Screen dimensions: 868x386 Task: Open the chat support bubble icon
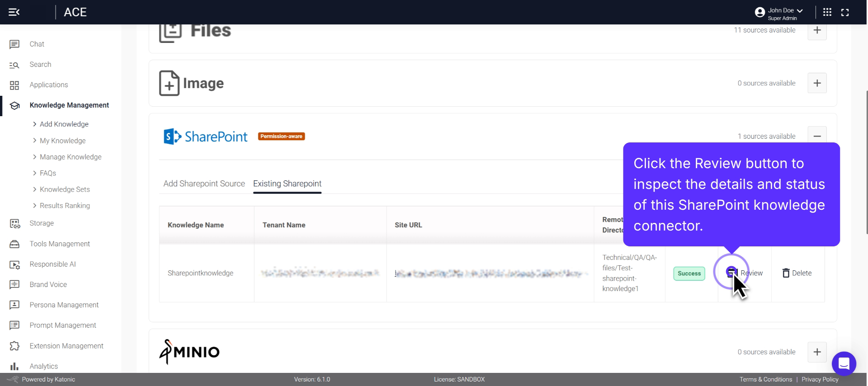click(844, 363)
